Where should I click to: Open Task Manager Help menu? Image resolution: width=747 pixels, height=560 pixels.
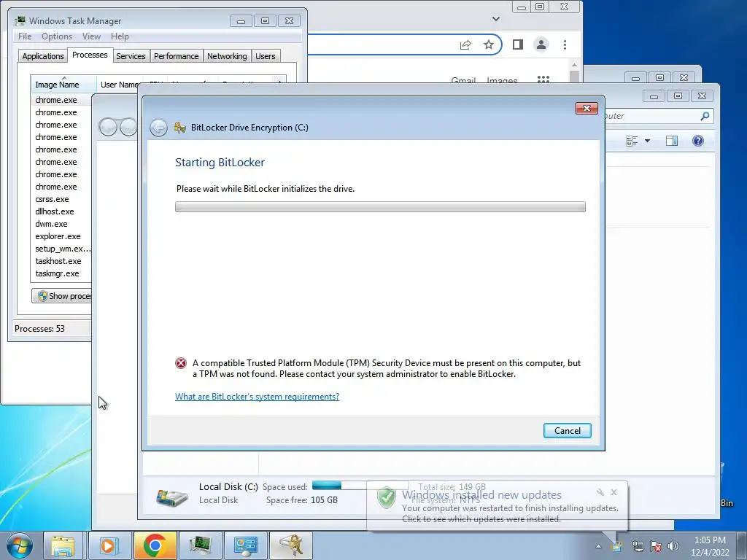(x=120, y=36)
